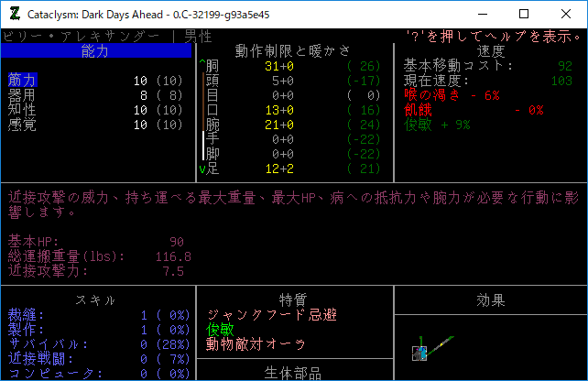Maximize the Cataclysm window
This screenshot has height=381, width=588.
coord(524,14)
